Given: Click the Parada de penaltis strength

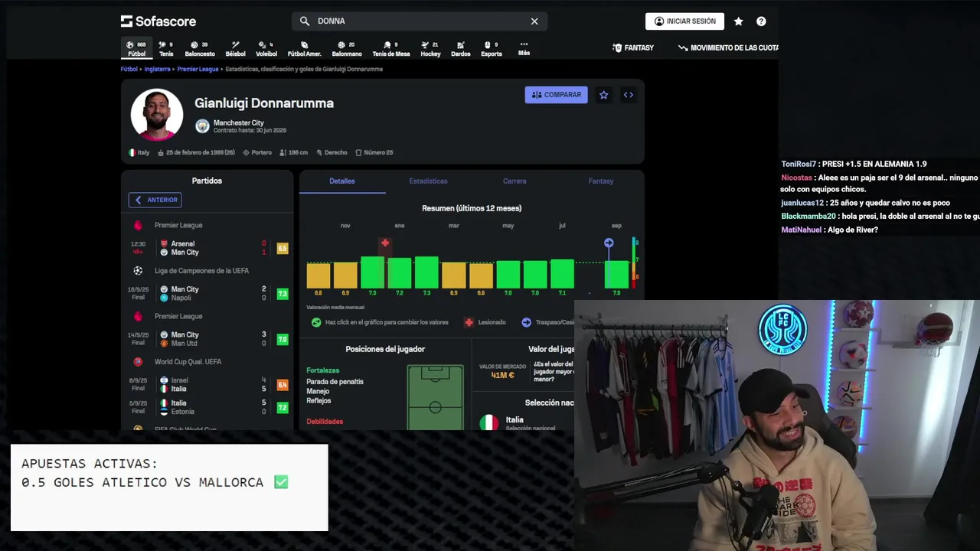Looking at the screenshot, I should [335, 381].
